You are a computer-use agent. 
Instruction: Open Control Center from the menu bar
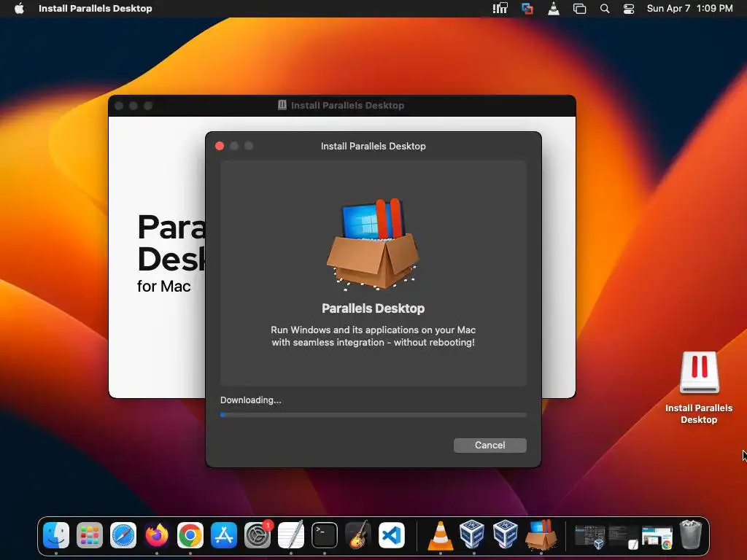(x=629, y=8)
